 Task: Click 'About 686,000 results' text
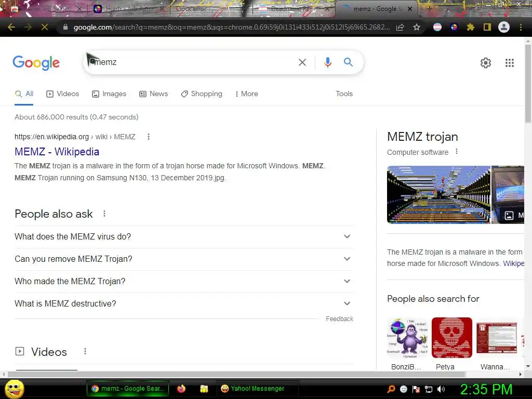coord(76,117)
